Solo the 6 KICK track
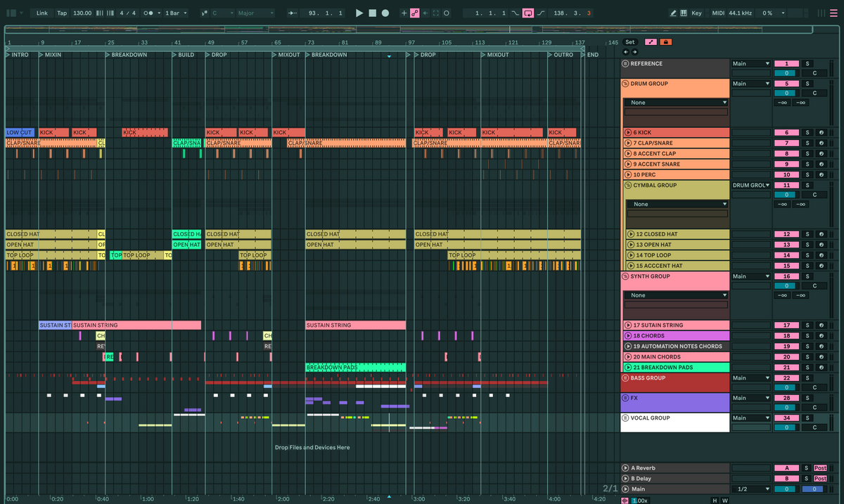 click(x=807, y=132)
